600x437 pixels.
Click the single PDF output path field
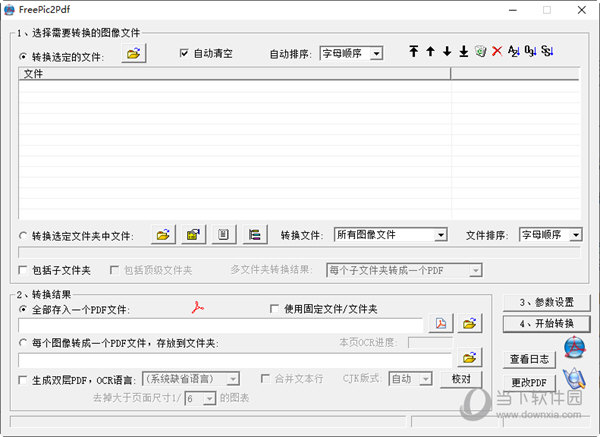pyautogui.click(x=220, y=325)
